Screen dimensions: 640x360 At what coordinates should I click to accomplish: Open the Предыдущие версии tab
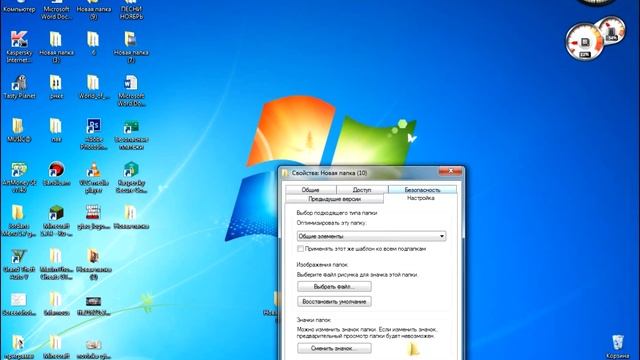[334, 199]
